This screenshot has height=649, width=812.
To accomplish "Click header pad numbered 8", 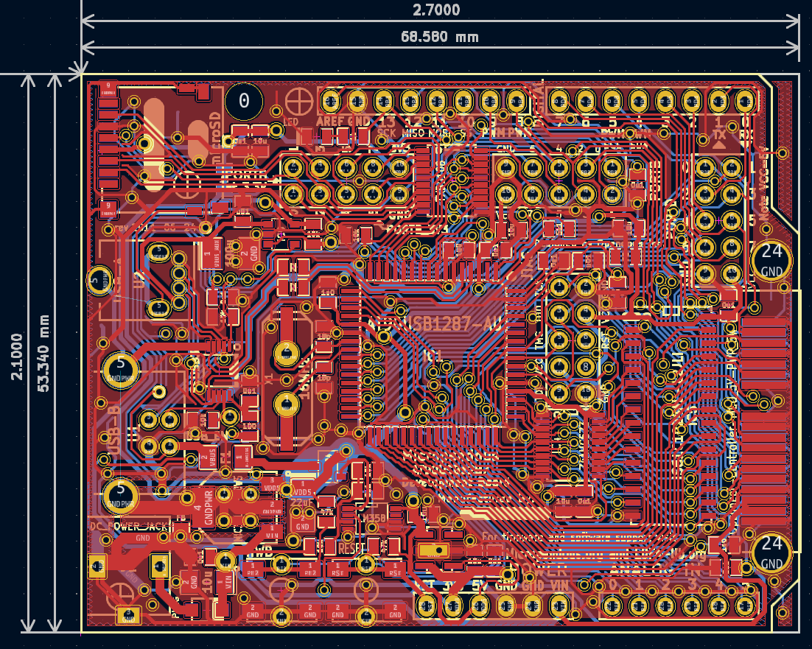I will click(x=585, y=366).
